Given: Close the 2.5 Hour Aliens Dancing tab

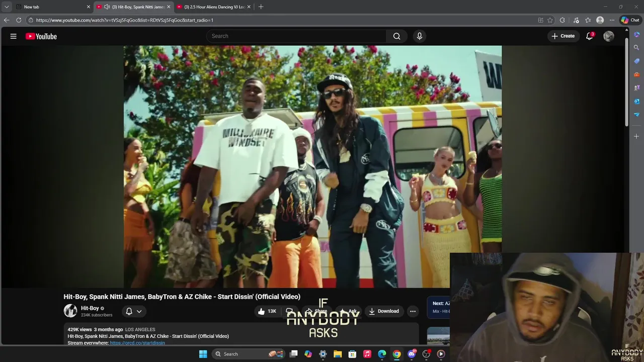Looking at the screenshot, I should [x=249, y=7].
